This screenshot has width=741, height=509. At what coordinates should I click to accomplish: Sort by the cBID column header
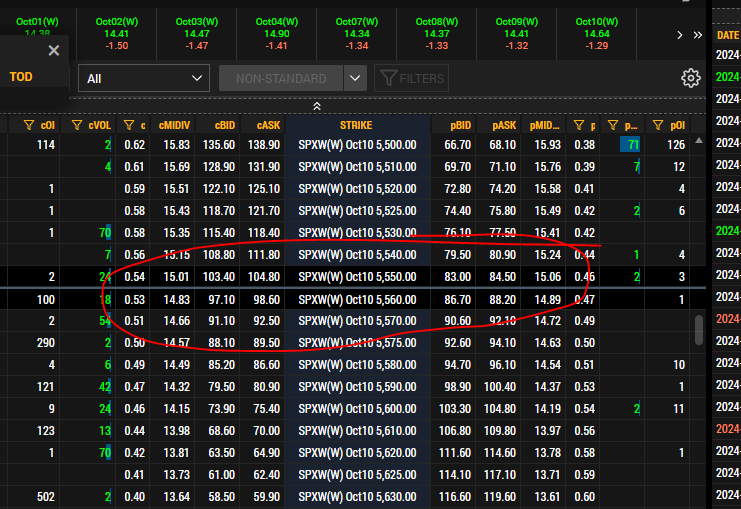[224, 125]
